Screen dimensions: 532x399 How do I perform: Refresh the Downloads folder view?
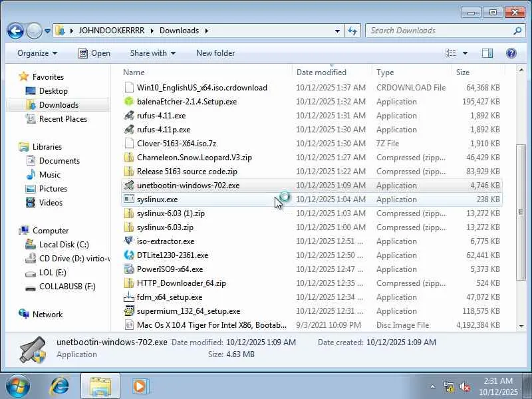(x=352, y=31)
